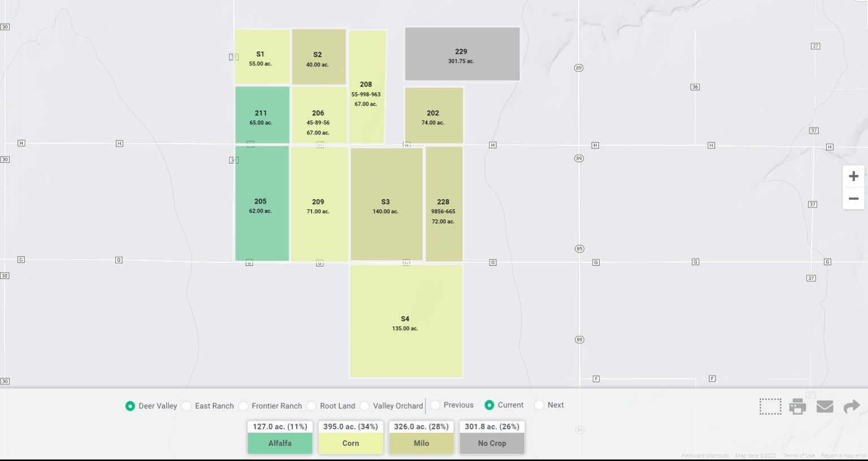Click the Milo legend swatch

[x=421, y=443]
